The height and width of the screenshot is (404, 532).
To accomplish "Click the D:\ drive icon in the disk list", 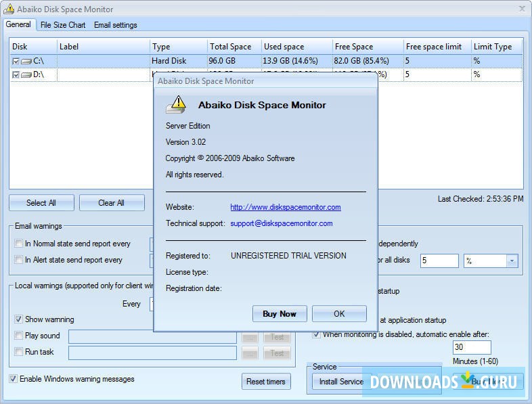I will coord(26,75).
